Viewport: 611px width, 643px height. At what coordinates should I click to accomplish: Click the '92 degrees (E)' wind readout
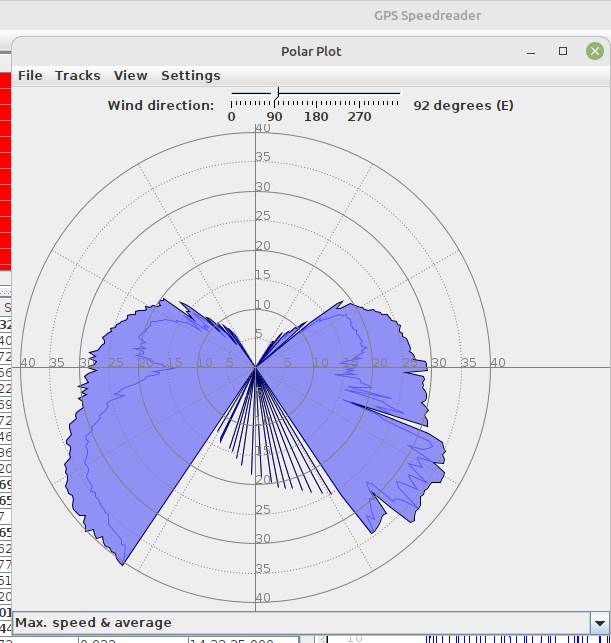pyautogui.click(x=463, y=105)
